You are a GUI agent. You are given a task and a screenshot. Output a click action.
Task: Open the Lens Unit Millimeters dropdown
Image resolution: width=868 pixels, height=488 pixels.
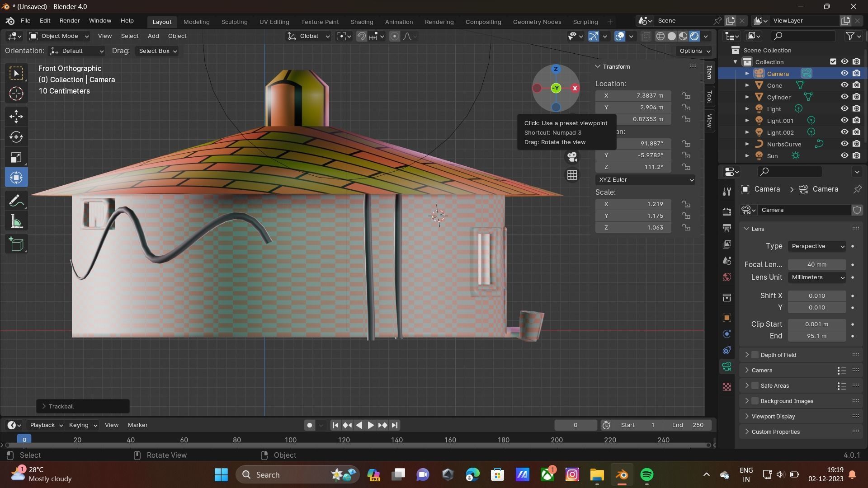click(817, 277)
